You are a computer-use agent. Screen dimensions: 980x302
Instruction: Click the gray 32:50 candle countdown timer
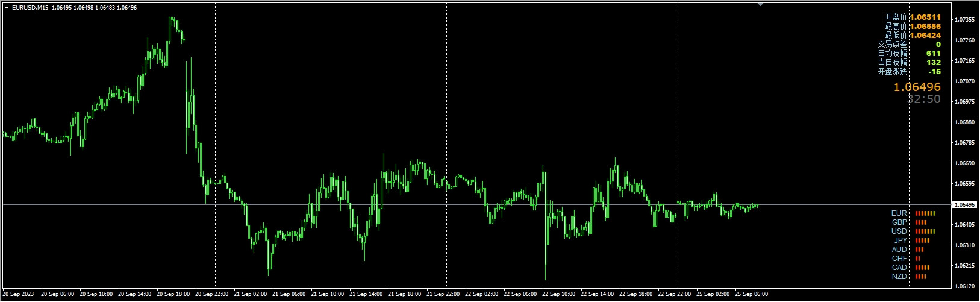click(924, 99)
